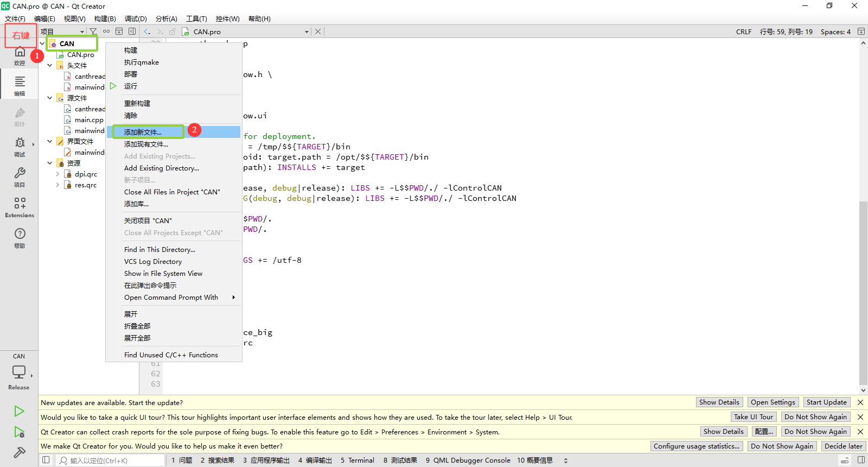Image resolution: width=868 pixels, height=467 pixels.
Task: Close the project sidebar panel icon
Action: 132,31
